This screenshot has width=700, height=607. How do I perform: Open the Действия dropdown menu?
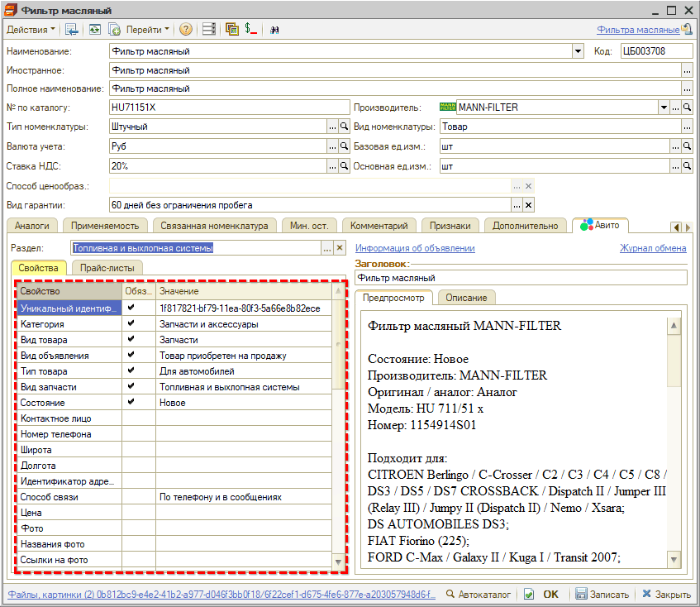coord(31,29)
